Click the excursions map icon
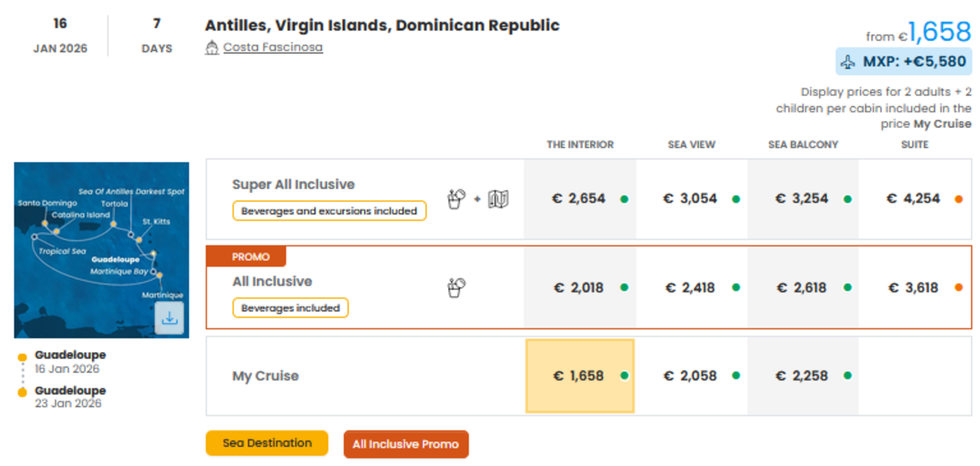Image resolution: width=980 pixels, height=466 pixels. 498,199
